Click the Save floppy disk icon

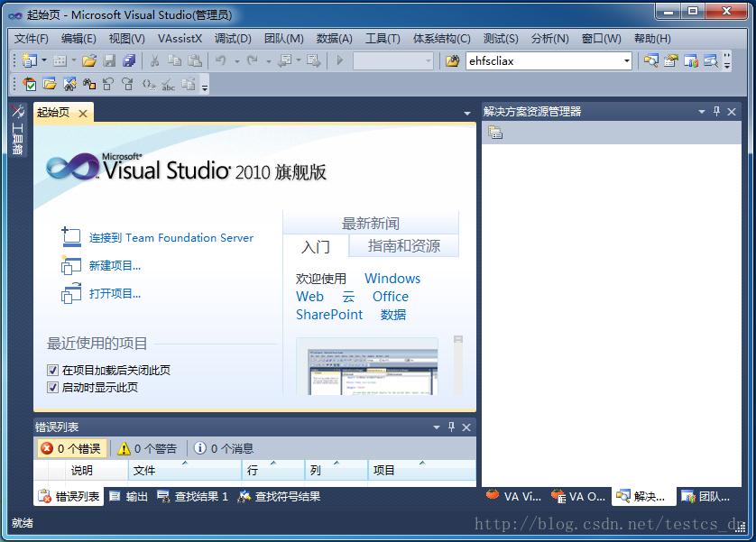click(109, 61)
